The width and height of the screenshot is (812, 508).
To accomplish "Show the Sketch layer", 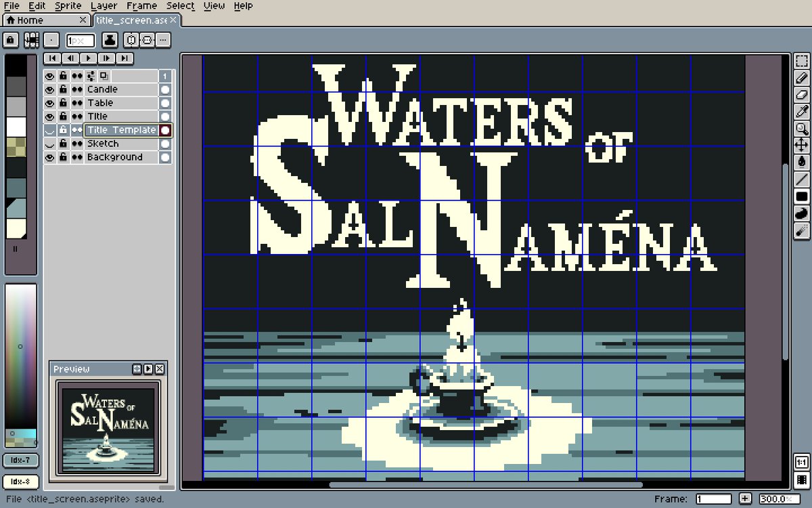I will click(49, 144).
